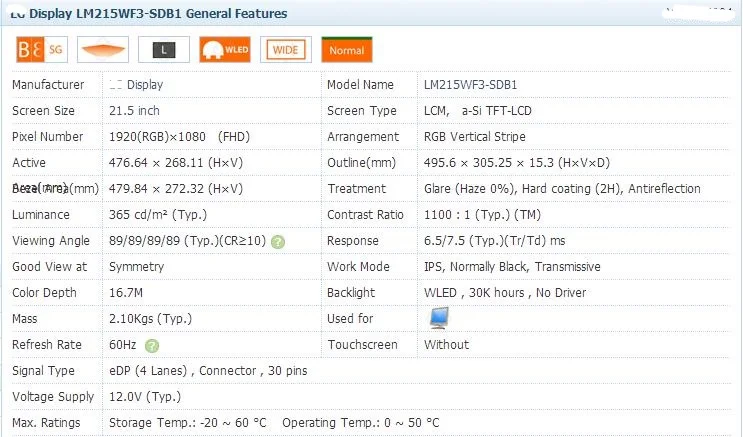Click the Used for column label

point(350,319)
